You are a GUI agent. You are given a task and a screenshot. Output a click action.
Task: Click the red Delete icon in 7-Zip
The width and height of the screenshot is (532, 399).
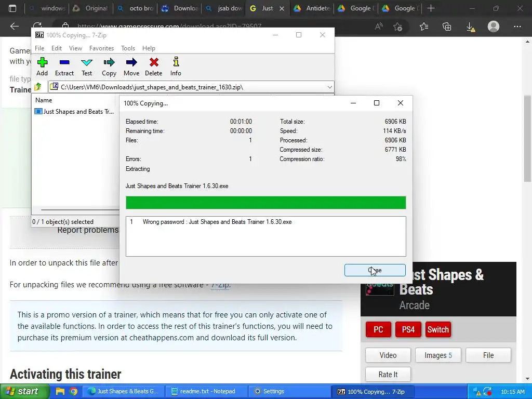[154, 66]
